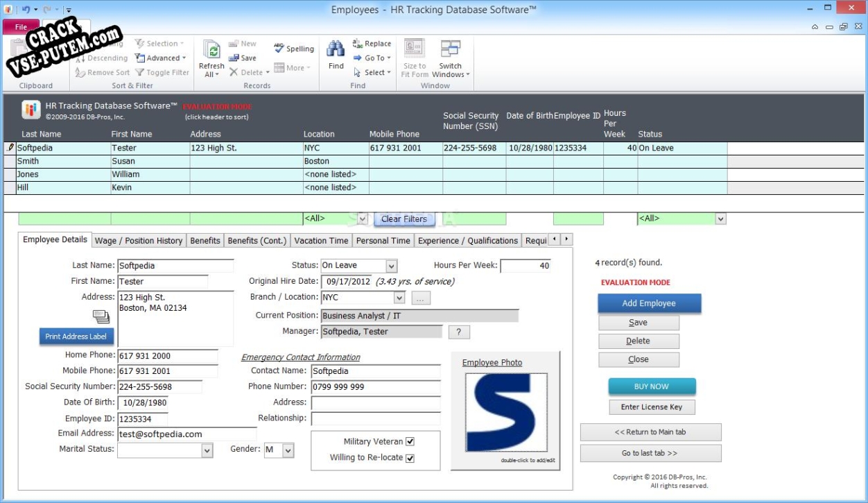The image size is (868, 503).
Task: Expand the Status dropdown in Employee Details
Action: (x=391, y=266)
